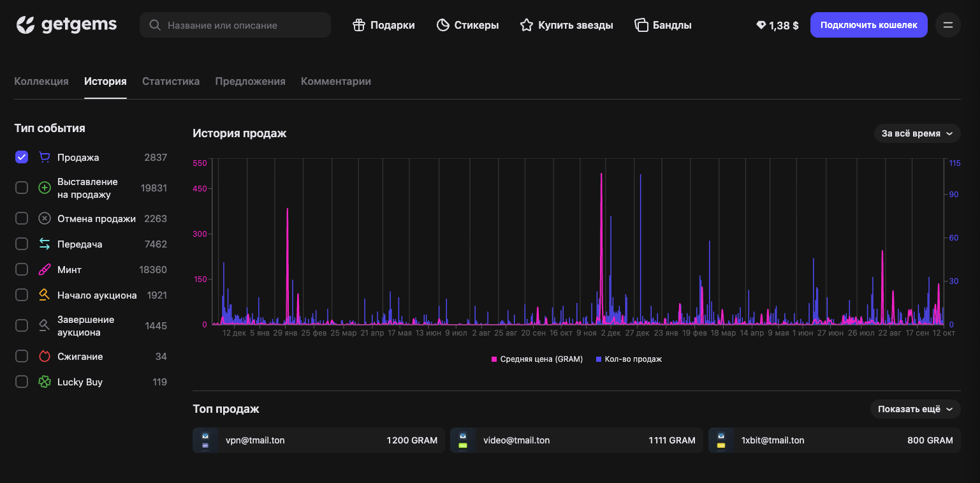Expand the Показать ещё dropdown
Viewport: 980px width, 483px height.
point(915,409)
